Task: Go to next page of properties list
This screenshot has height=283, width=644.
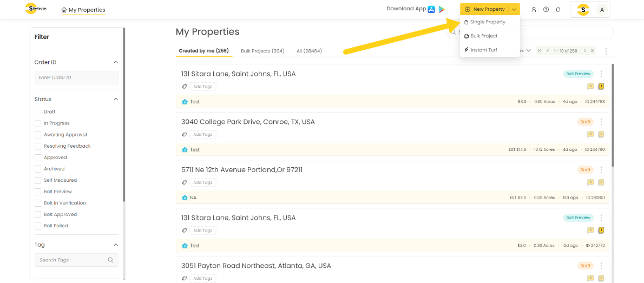Action: (x=584, y=51)
